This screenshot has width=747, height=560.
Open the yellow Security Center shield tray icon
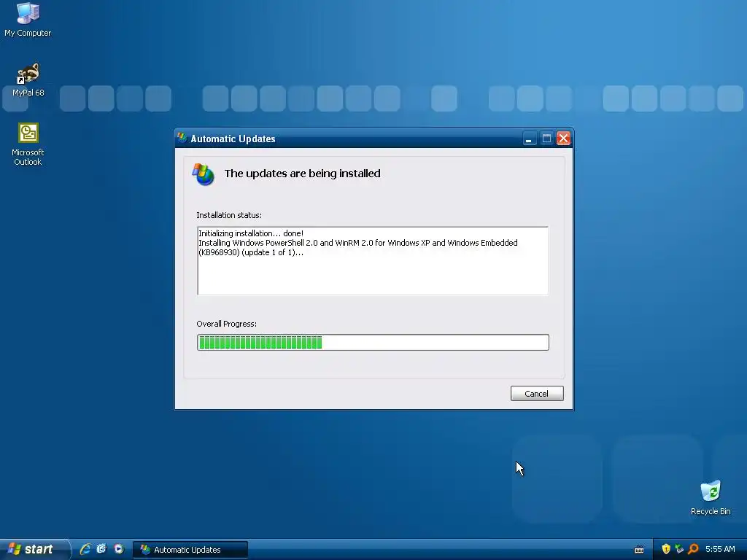(666, 549)
